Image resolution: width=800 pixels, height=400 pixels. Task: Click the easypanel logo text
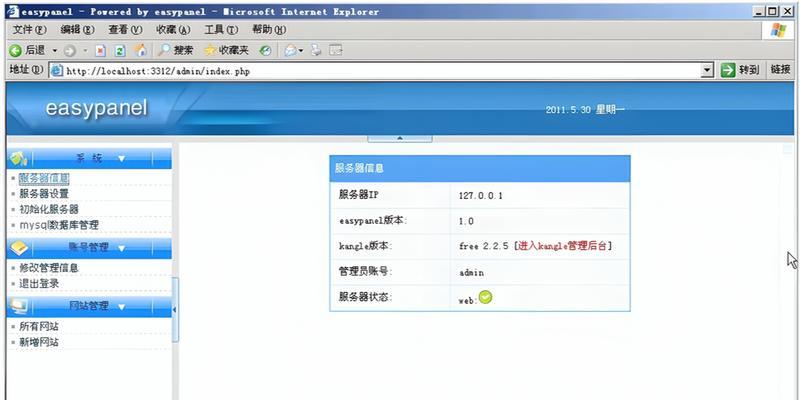[96, 108]
